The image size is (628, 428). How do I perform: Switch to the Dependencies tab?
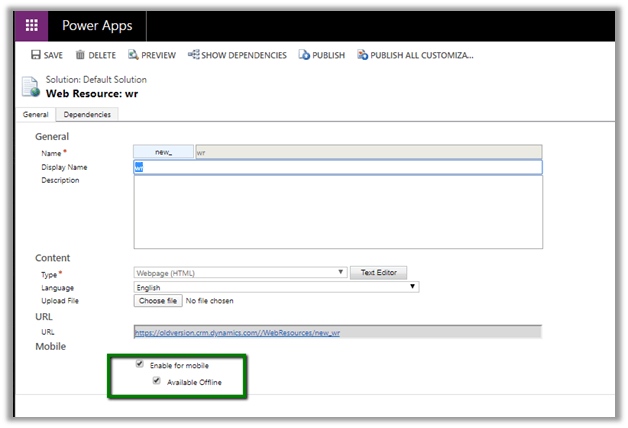pyautogui.click(x=86, y=114)
